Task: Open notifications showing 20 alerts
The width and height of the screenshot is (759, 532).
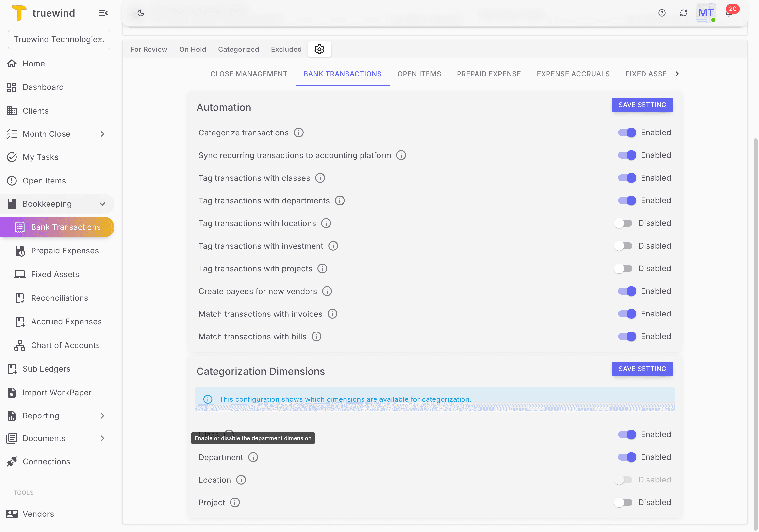Action: pyautogui.click(x=729, y=14)
